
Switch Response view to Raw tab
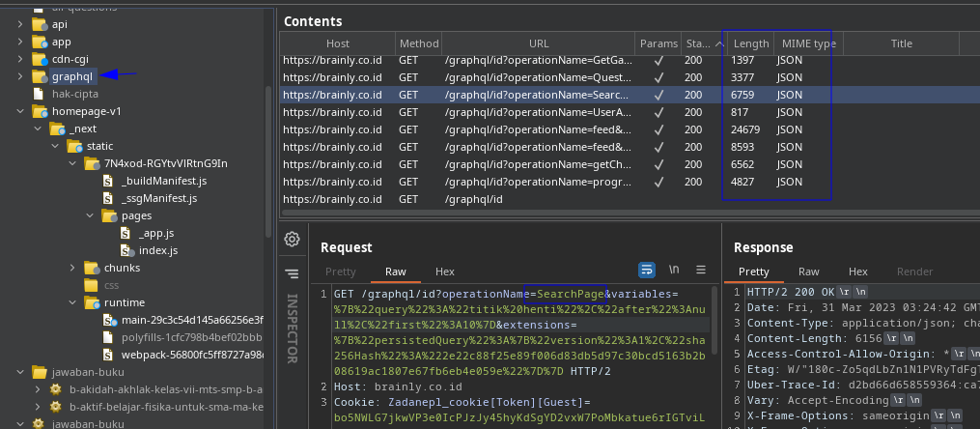[809, 272]
